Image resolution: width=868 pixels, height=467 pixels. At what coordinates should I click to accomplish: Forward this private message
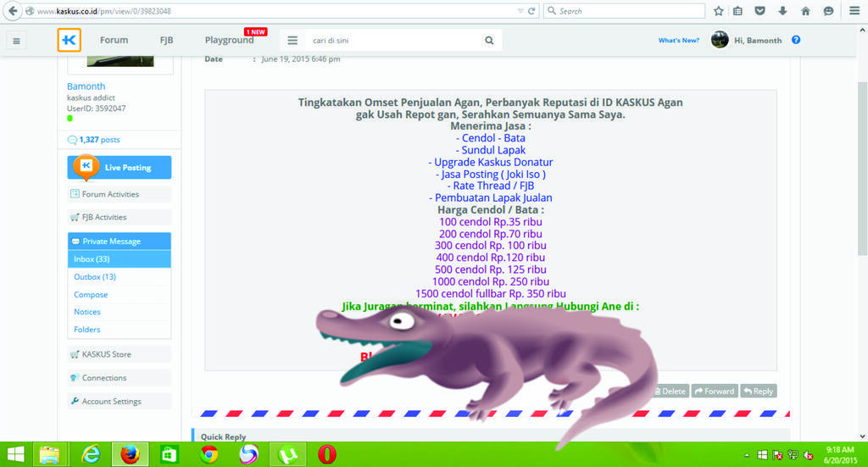[715, 392]
